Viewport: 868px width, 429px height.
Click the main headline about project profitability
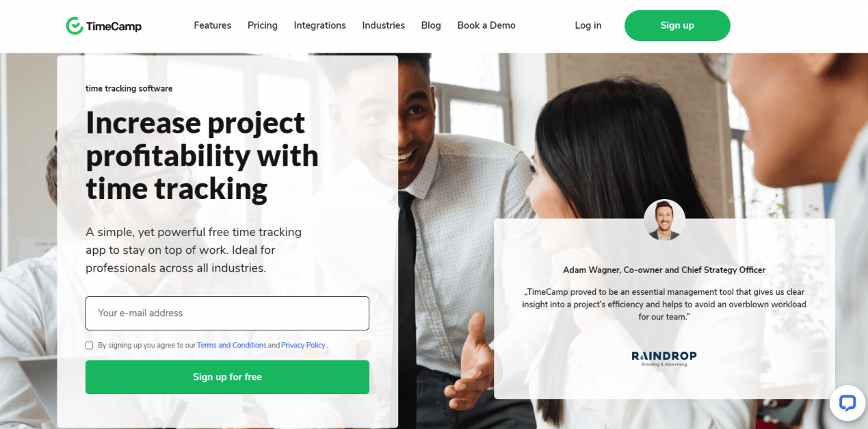[202, 156]
